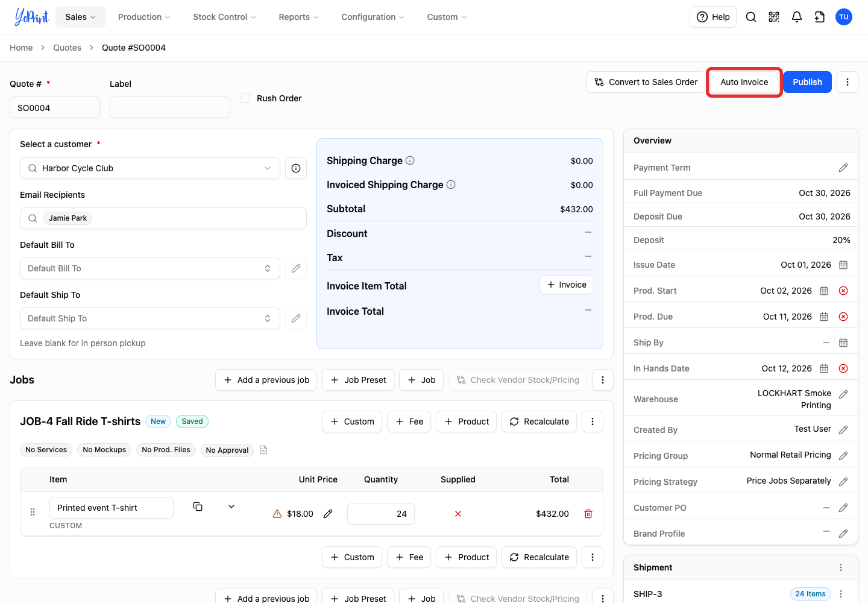Click the Shipping Charge info icon
This screenshot has height=603, width=868.
(x=410, y=160)
